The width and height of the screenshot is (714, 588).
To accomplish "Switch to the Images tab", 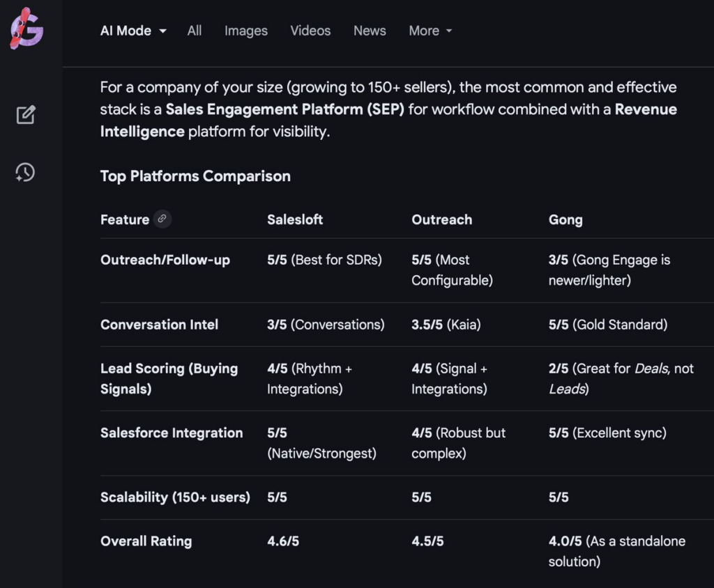I will pos(246,31).
